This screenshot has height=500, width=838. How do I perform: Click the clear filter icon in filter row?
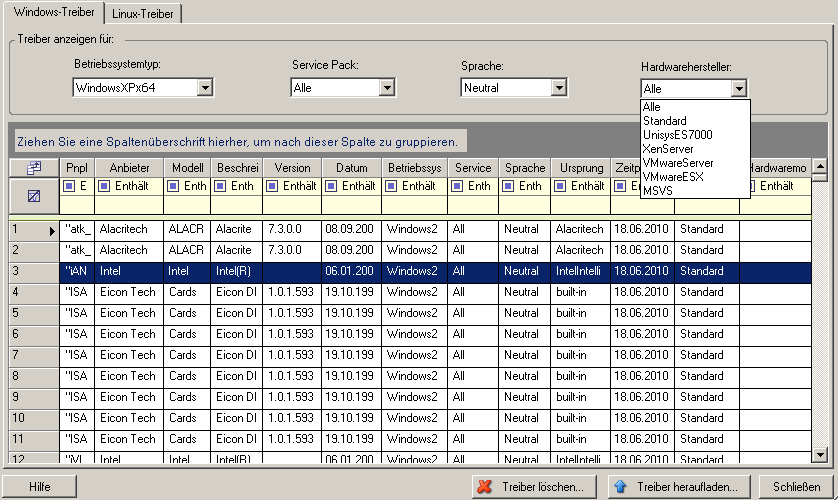tap(33, 196)
